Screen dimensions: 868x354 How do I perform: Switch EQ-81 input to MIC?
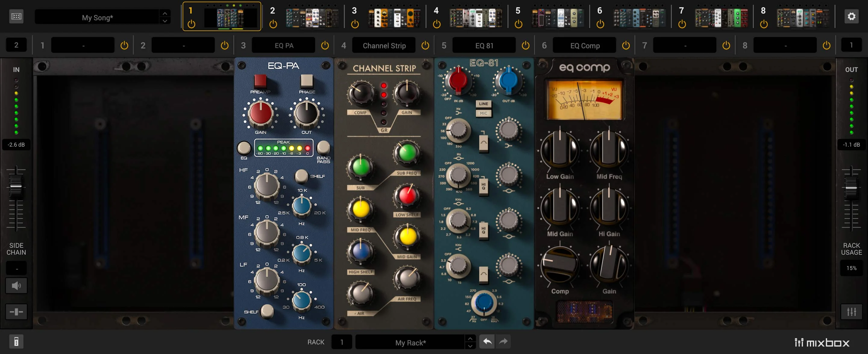484,113
